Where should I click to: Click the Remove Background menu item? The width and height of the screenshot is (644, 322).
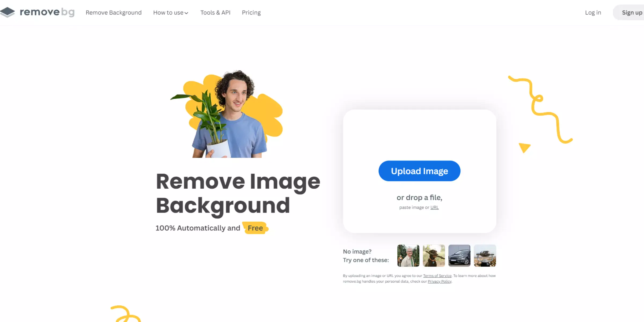[x=113, y=12]
